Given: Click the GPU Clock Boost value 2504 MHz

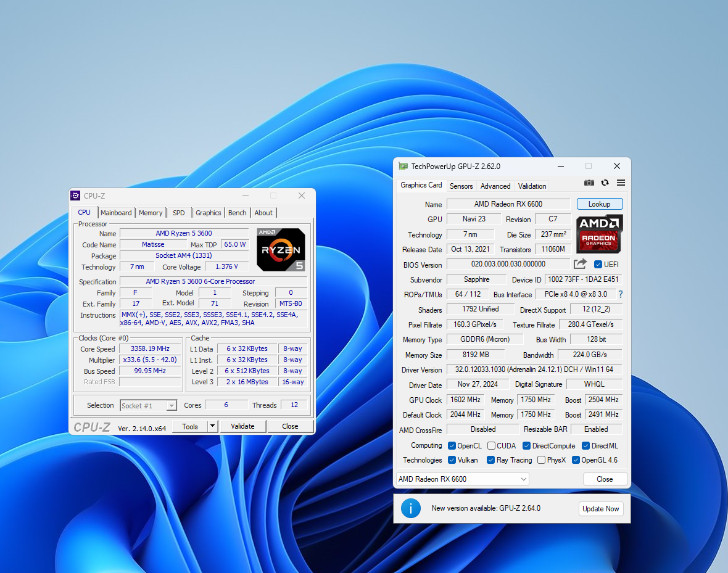Looking at the screenshot, I should coord(603,400).
